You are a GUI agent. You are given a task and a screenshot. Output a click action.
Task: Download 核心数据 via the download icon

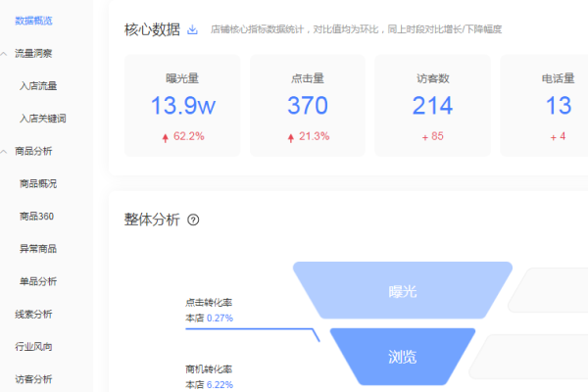[x=192, y=29]
